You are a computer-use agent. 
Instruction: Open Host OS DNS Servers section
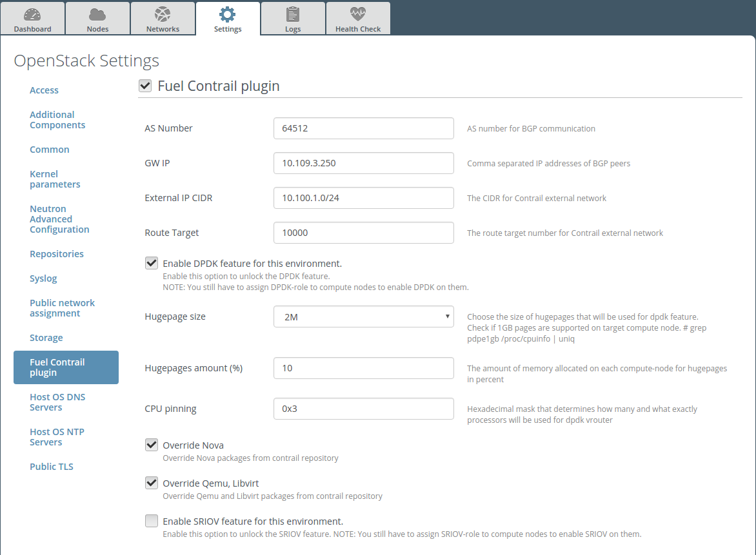[57, 402]
